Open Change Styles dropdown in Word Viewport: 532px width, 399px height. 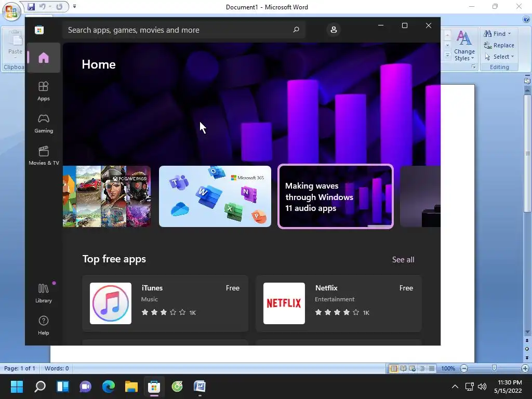click(x=464, y=46)
